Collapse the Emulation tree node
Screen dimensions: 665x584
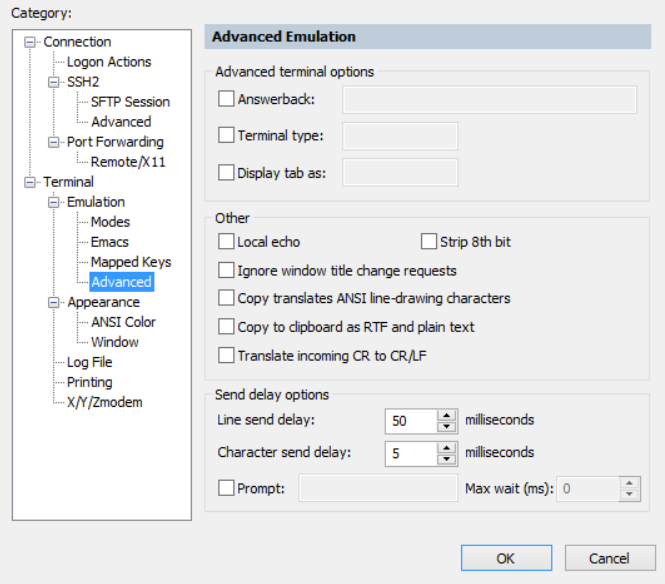(x=53, y=202)
